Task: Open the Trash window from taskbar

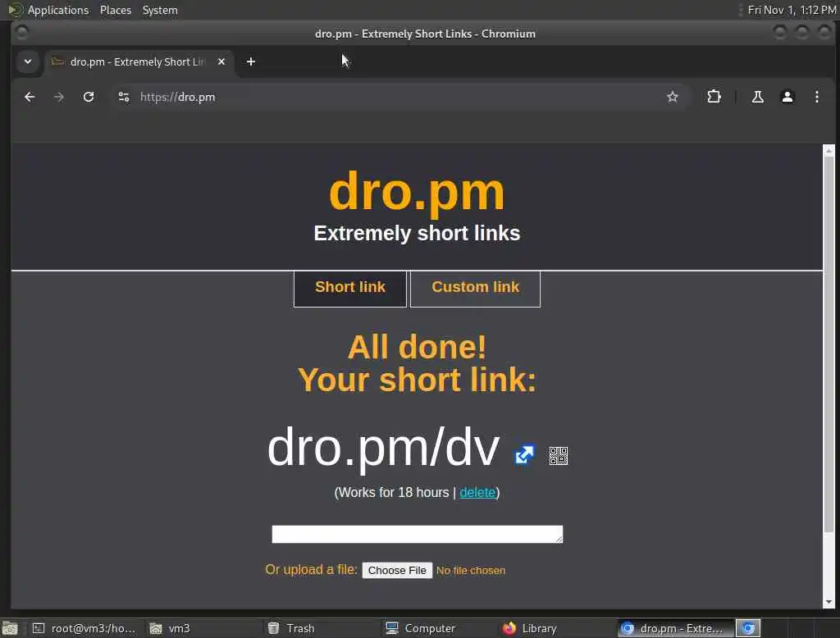Action: pos(292,628)
